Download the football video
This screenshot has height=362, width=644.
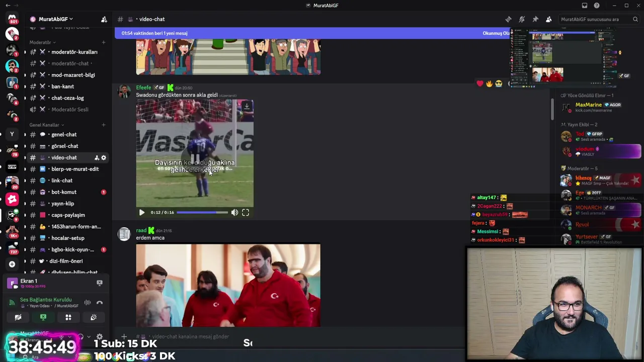pyautogui.click(x=247, y=107)
